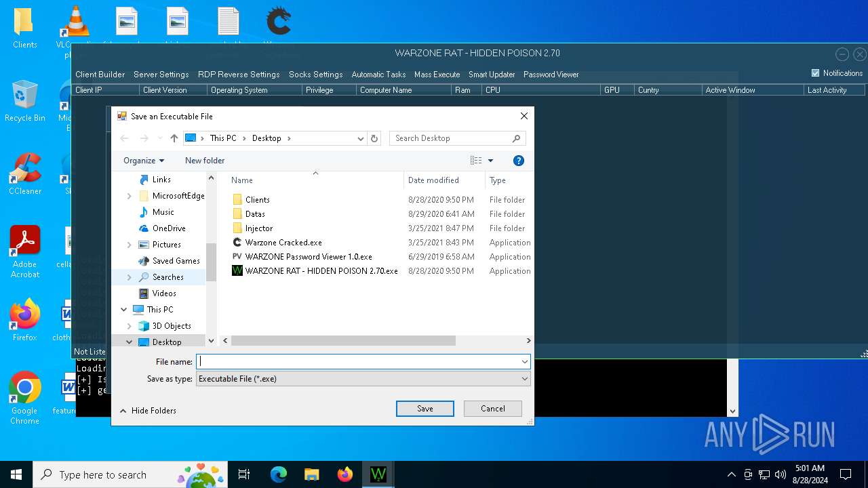
Task: Open File Explorer from the taskbar
Action: pyautogui.click(x=311, y=474)
